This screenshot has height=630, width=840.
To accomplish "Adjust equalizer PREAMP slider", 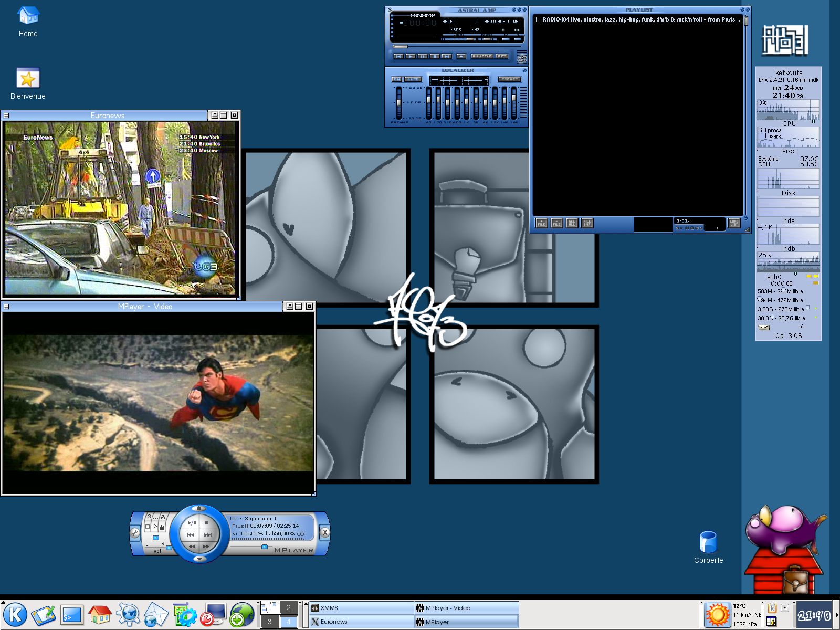I will (x=399, y=102).
